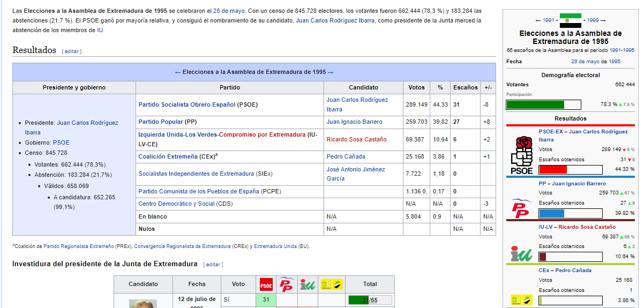
Task: Click the previous-election arrow in table title bar
Action: 178,72
